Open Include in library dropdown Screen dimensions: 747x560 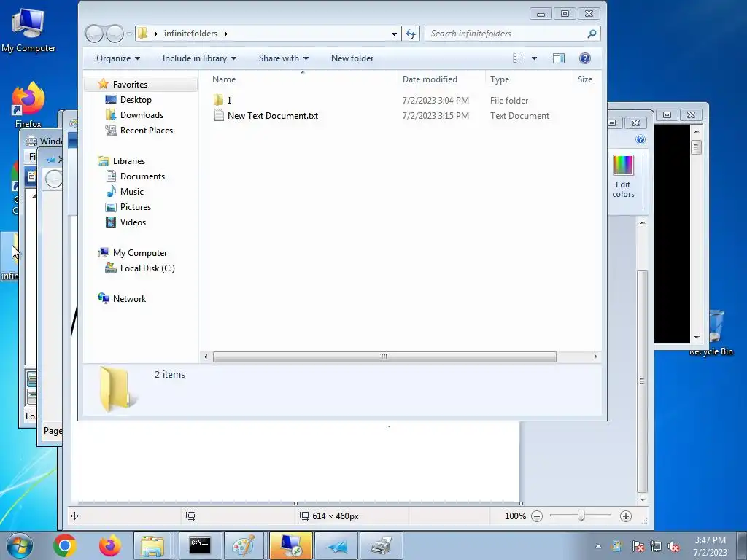[199, 58]
